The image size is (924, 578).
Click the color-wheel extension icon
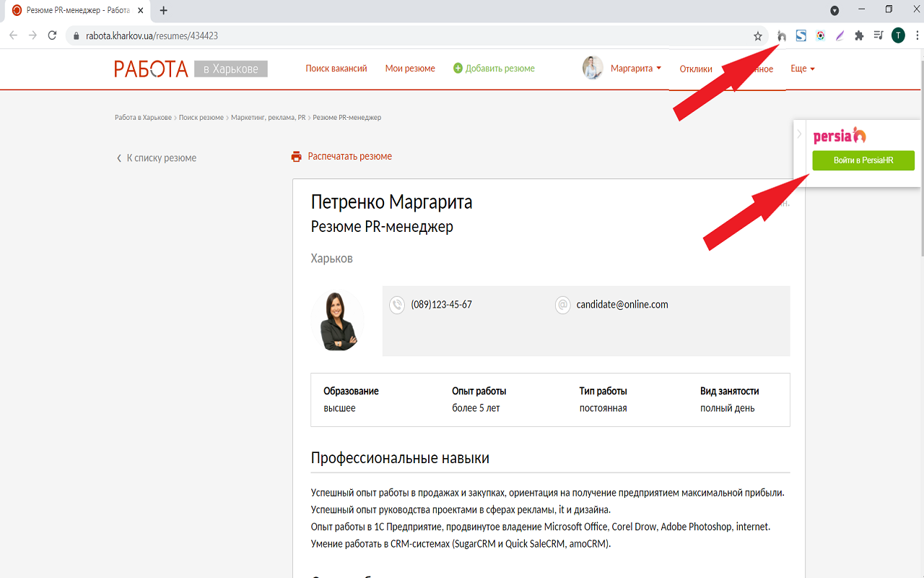point(820,35)
